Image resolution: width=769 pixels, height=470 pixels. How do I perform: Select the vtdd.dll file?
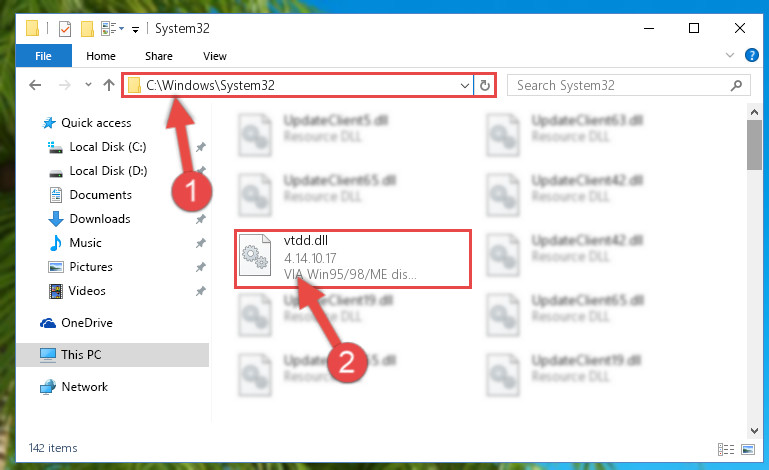[x=353, y=259]
